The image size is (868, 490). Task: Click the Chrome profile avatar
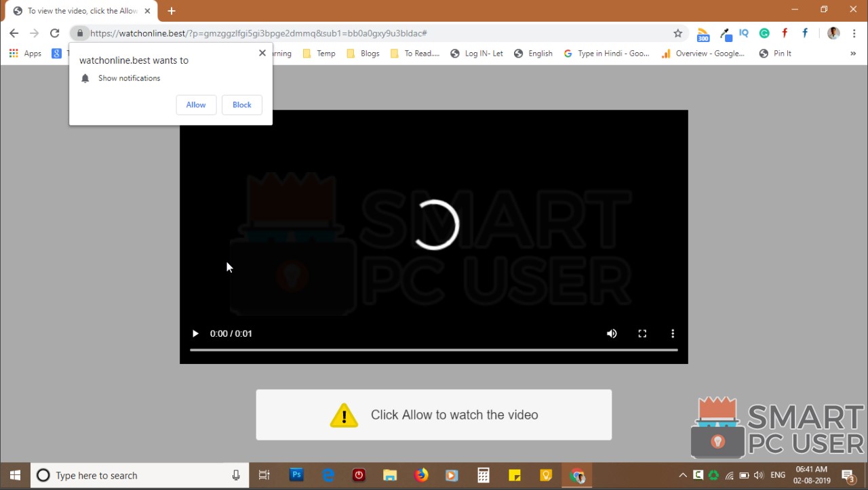833,33
